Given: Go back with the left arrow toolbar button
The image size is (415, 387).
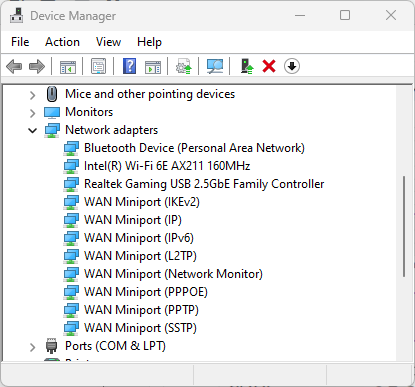Looking at the screenshot, I should pos(14,66).
